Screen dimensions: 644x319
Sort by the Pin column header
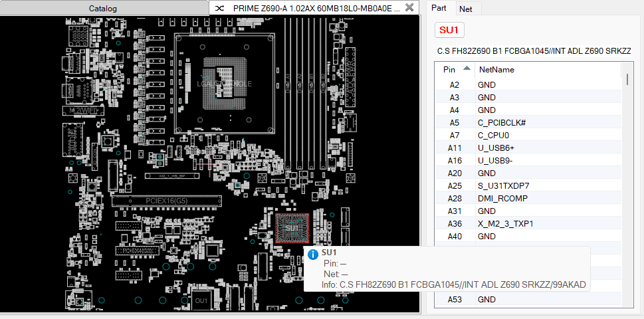click(x=455, y=70)
